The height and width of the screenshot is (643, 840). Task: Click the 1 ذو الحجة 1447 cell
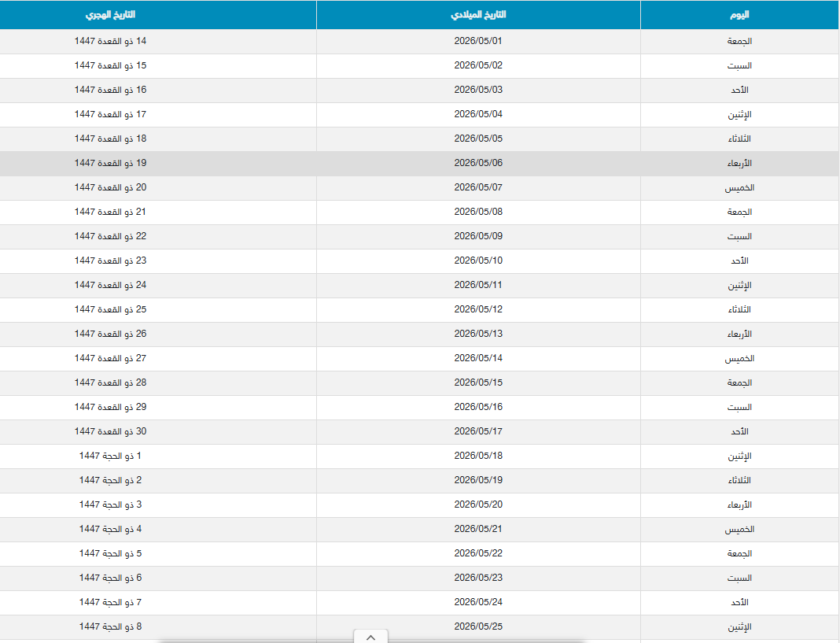pyautogui.click(x=110, y=456)
